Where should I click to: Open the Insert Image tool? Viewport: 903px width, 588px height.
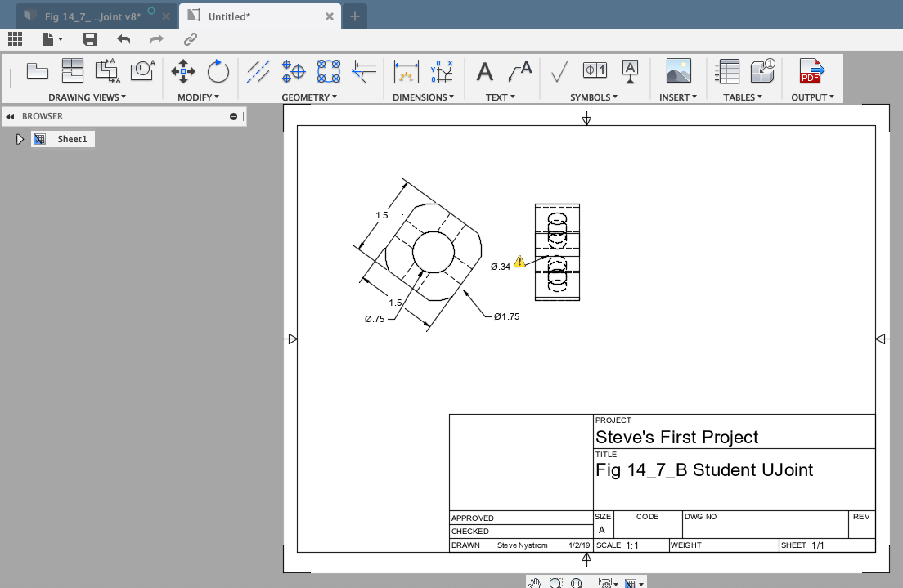[x=678, y=72]
